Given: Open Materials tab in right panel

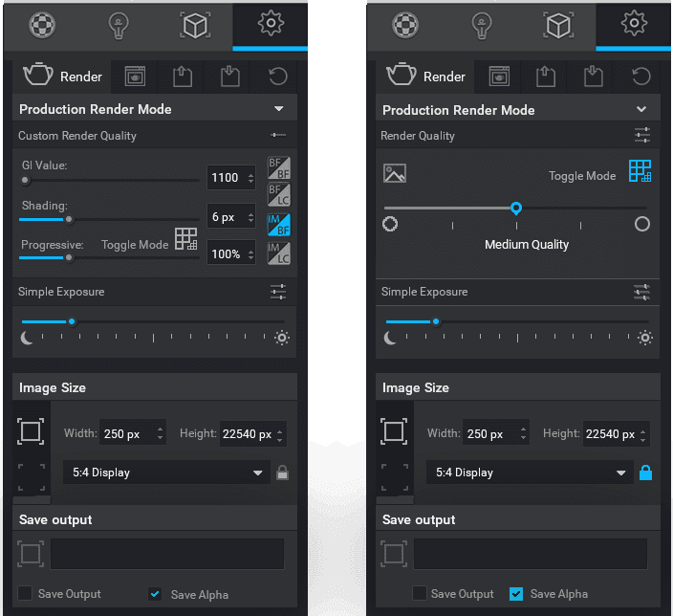Looking at the screenshot, I should click(x=405, y=25).
